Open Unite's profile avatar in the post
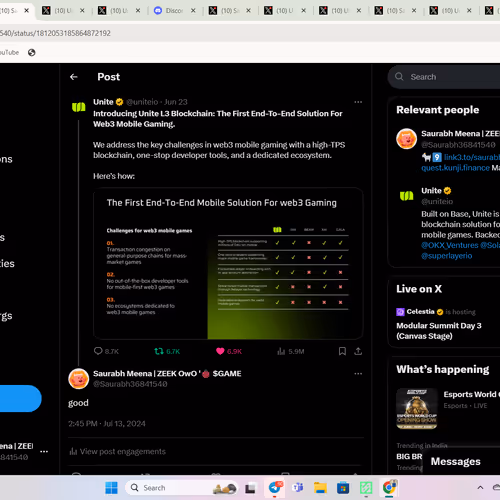Screen dimensions: 500x500 coord(79,107)
